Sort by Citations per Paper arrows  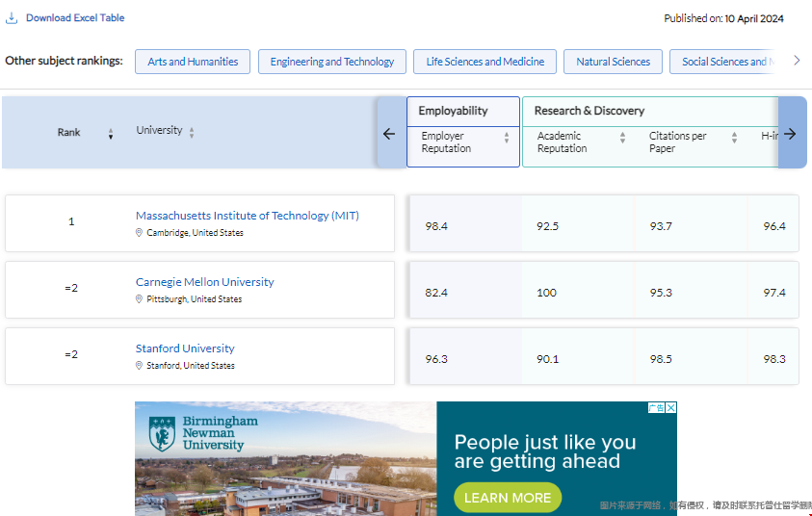point(734,137)
